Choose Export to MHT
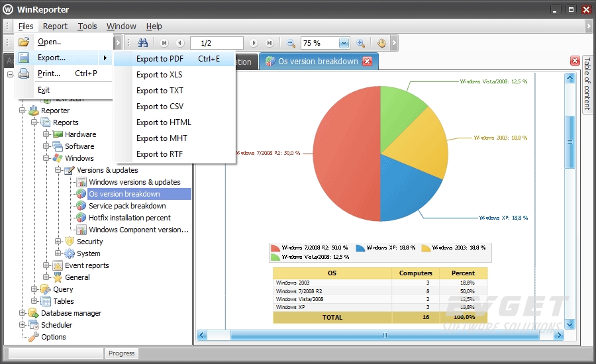 [x=174, y=138]
